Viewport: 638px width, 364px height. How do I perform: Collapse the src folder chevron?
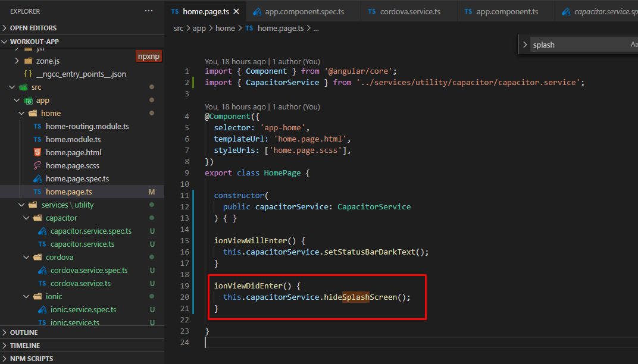click(x=12, y=87)
